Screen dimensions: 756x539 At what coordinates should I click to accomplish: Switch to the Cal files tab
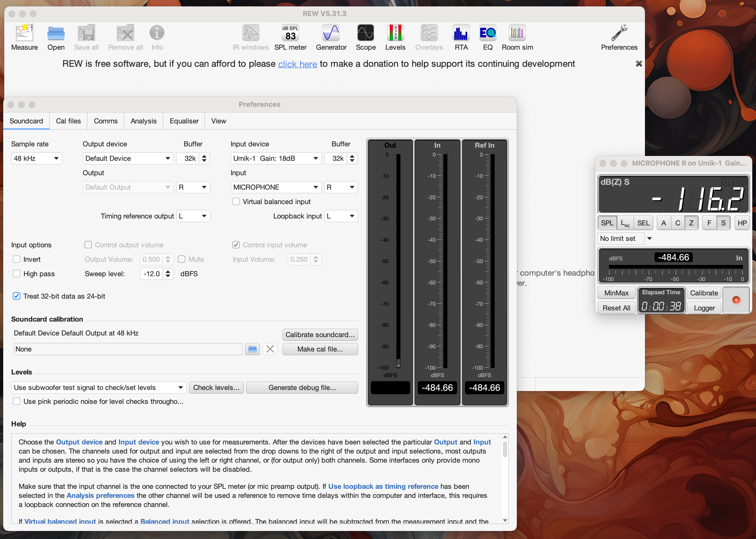click(68, 121)
